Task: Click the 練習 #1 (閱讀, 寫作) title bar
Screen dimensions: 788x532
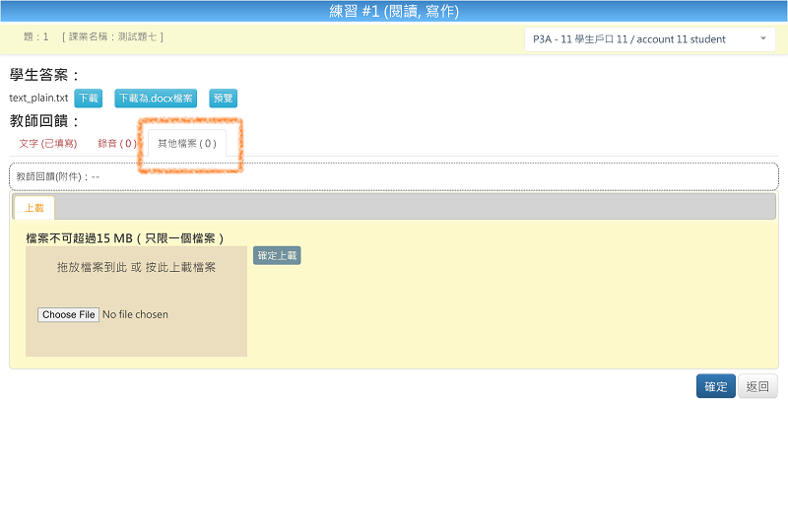Action: (394, 12)
